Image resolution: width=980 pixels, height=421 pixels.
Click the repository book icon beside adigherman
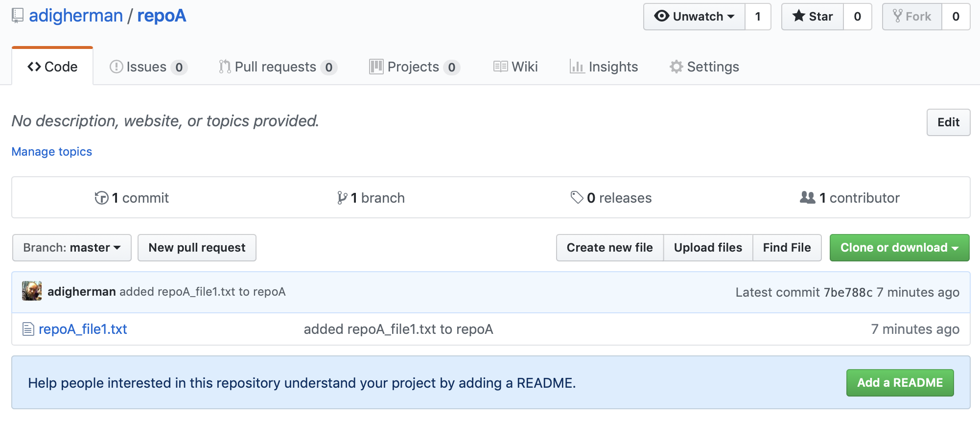[18, 16]
